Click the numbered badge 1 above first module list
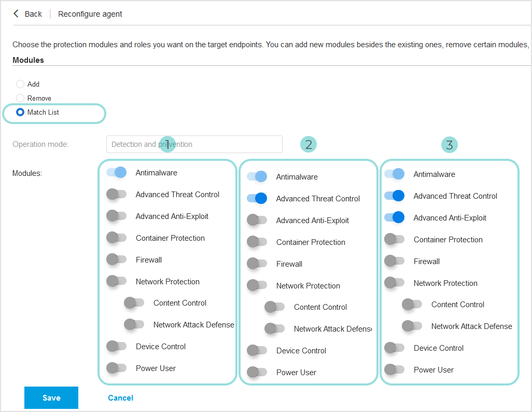 pos(167,144)
